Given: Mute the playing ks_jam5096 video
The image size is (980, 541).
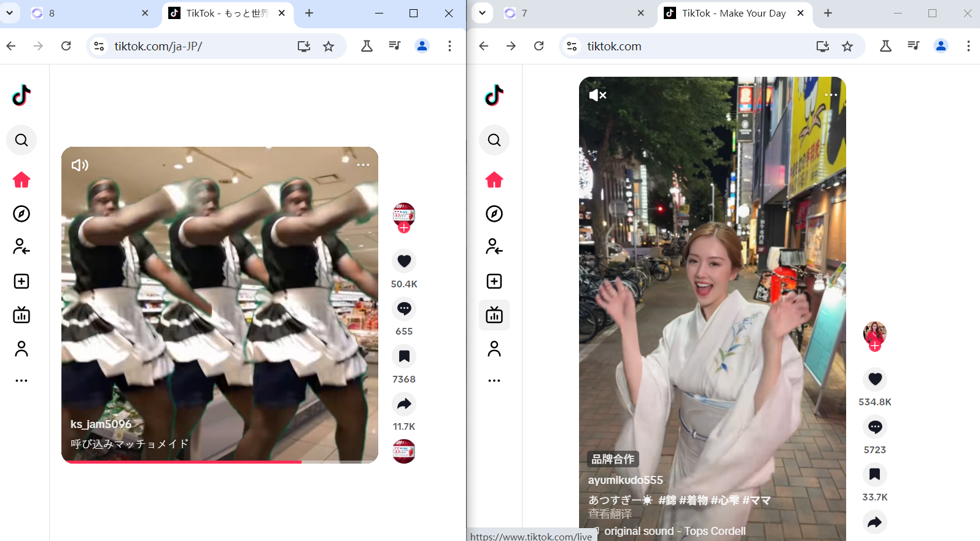Looking at the screenshot, I should [x=80, y=165].
